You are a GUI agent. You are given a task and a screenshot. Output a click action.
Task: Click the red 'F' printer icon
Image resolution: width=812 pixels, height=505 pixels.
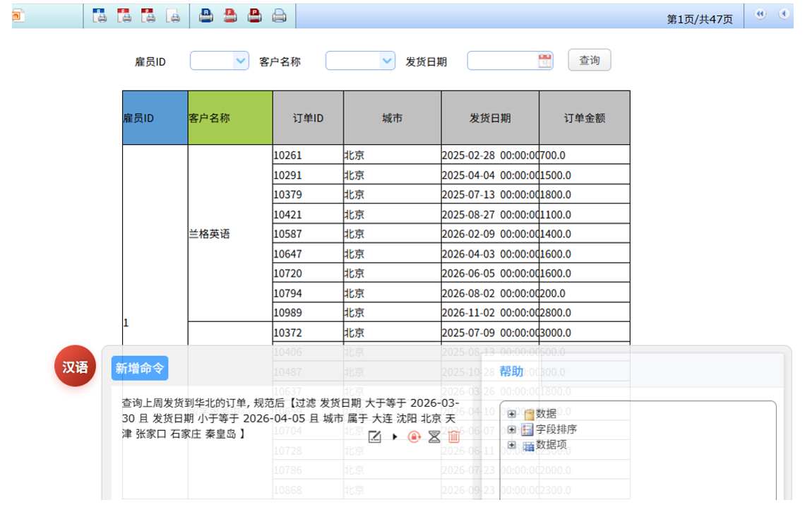[x=230, y=16]
